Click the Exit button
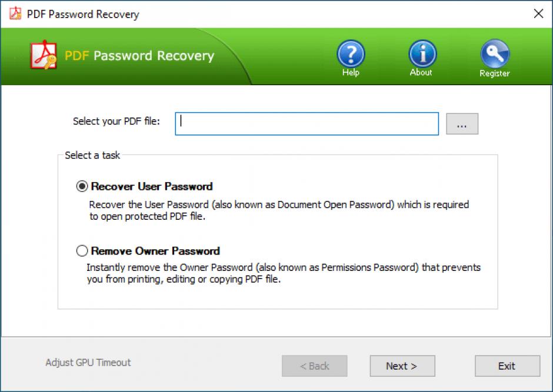553x392 pixels. (x=507, y=366)
